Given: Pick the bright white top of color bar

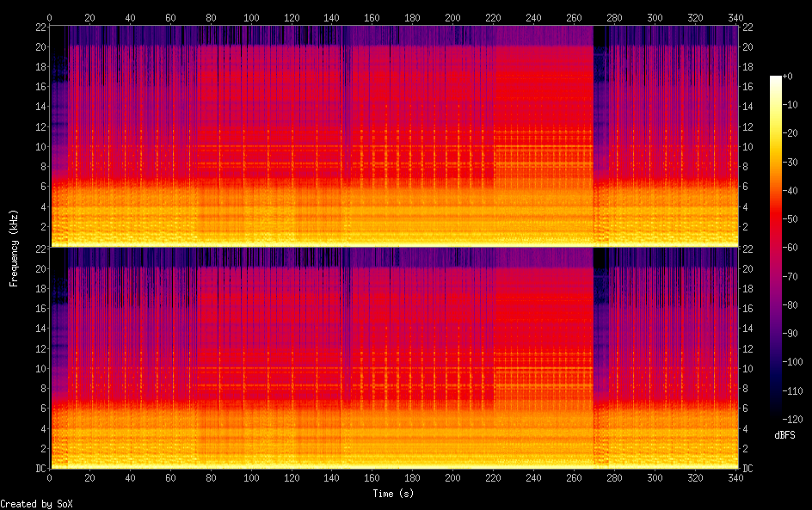Looking at the screenshot, I should pyautogui.click(x=776, y=78).
